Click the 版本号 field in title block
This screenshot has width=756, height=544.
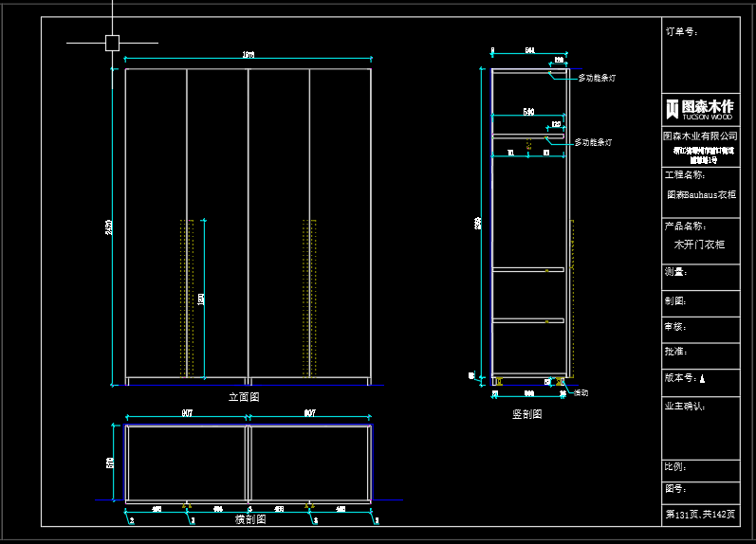(683, 378)
